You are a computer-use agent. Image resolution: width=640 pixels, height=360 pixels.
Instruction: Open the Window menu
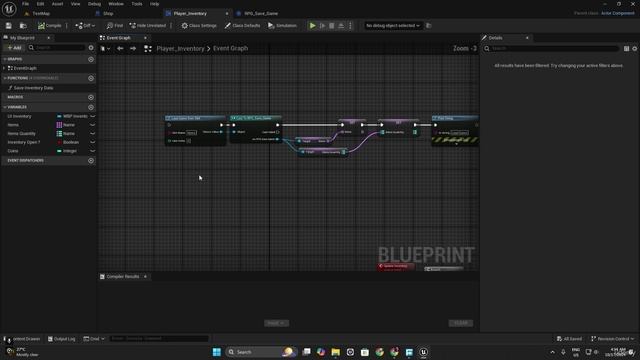pyautogui.click(x=116, y=4)
